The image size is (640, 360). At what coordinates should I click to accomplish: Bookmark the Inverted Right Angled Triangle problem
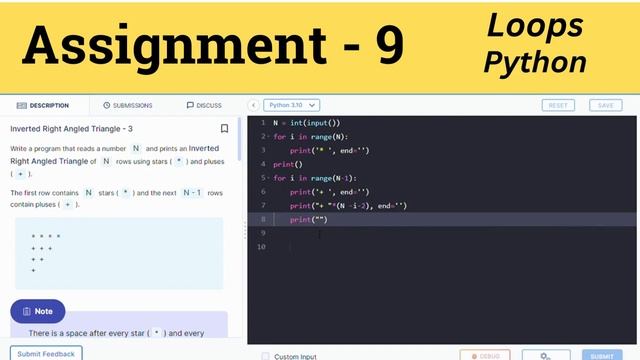(224, 129)
